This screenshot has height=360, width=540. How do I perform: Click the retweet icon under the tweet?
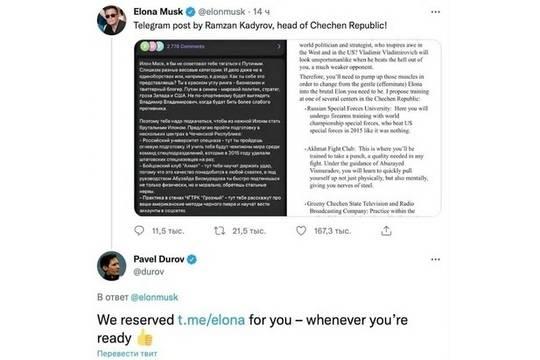pos(219,230)
